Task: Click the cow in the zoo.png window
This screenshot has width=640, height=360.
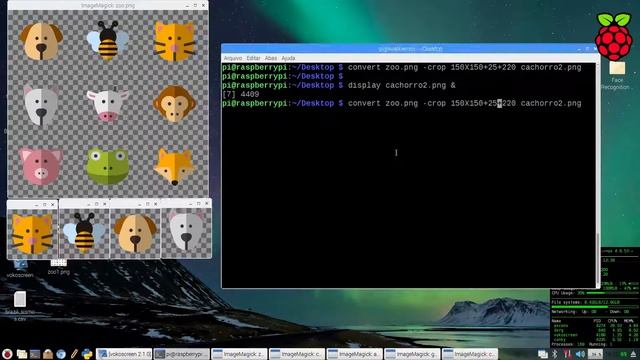Action: tap(107, 104)
